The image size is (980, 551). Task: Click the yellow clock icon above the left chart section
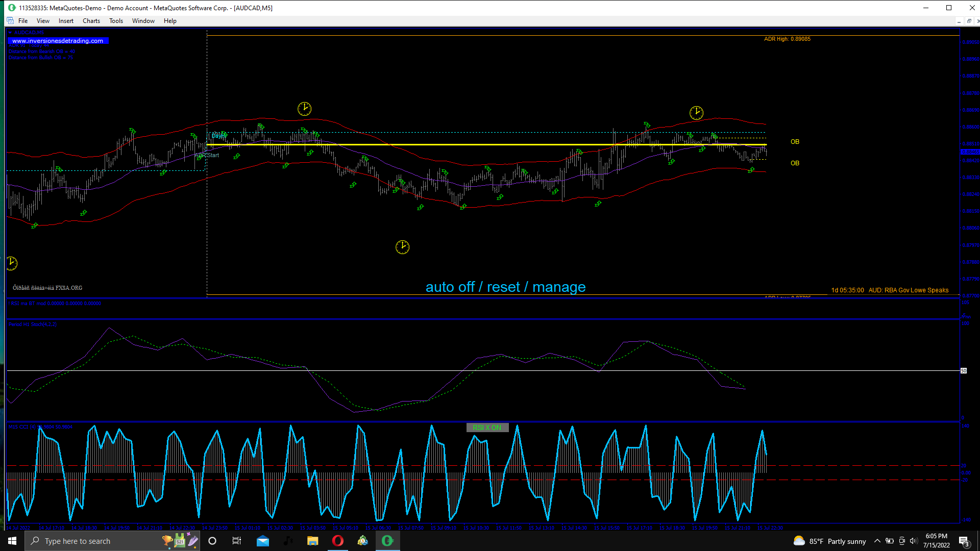304,109
